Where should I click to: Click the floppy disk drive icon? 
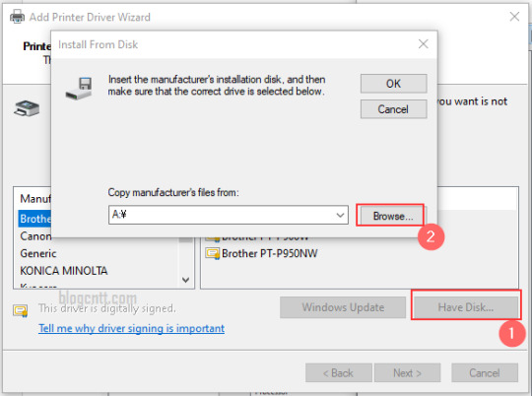(79, 89)
